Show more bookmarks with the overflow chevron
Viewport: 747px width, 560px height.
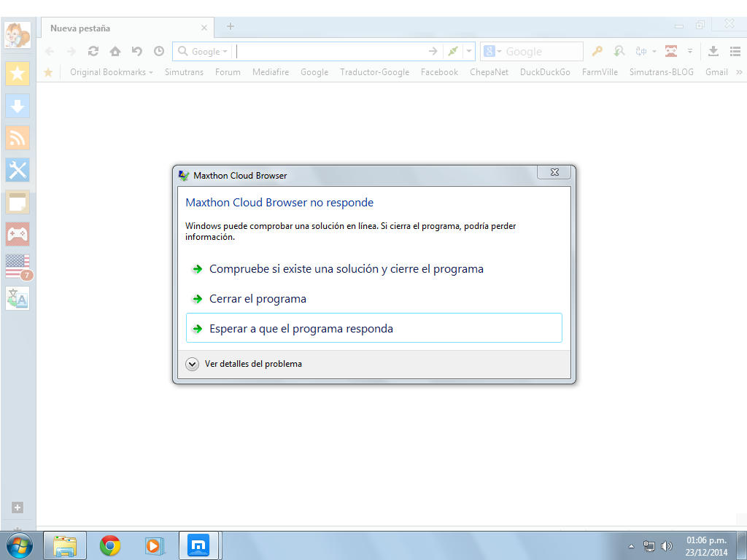click(739, 72)
